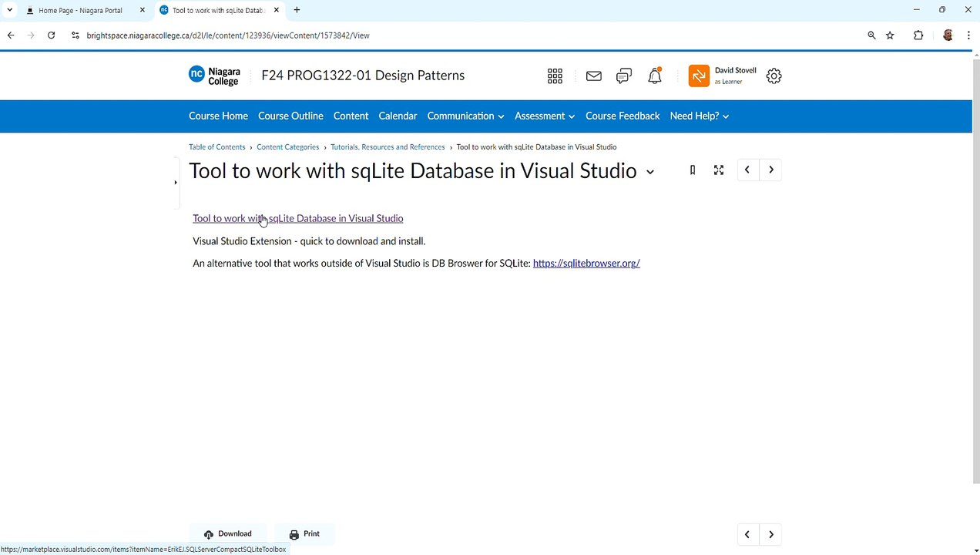
Task: Open the admin tools gear icon
Action: (774, 76)
